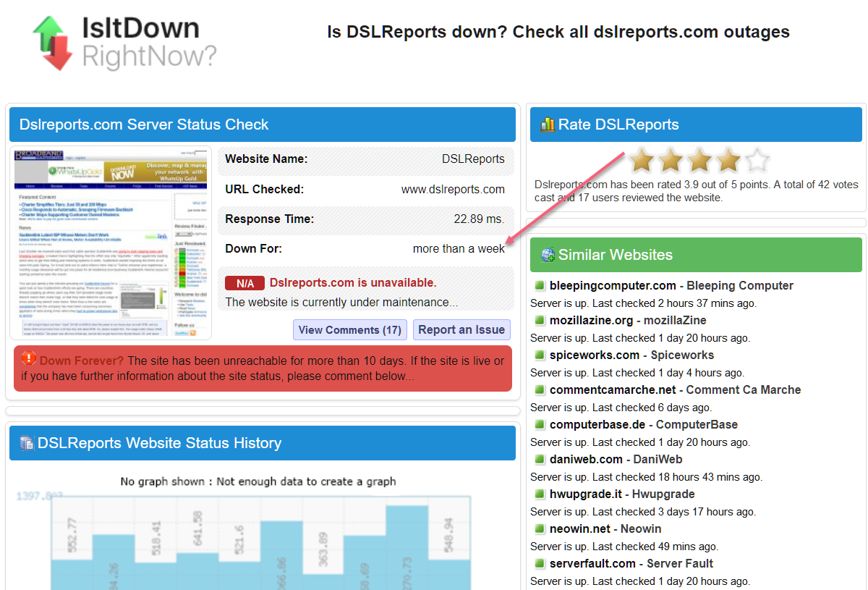Viewport: 868px width, 590px height.
Task: Open the View Comments (17) button
Action: [x=350, y=330]
